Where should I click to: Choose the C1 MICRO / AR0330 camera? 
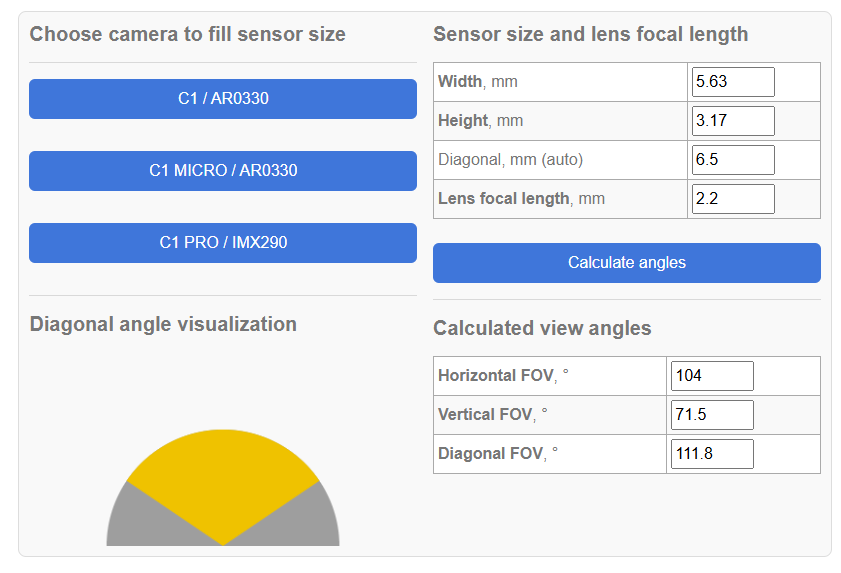click(223, 171)
